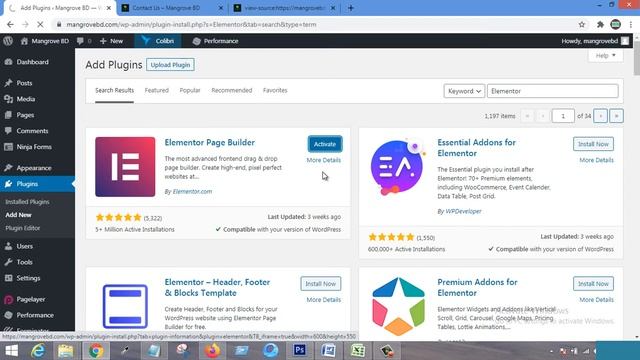Viewport: 640px width, 360px height.
Task: Click the Premium Addons star logo thumbnail
Action: pyautogui.click(x=398, y=306)
